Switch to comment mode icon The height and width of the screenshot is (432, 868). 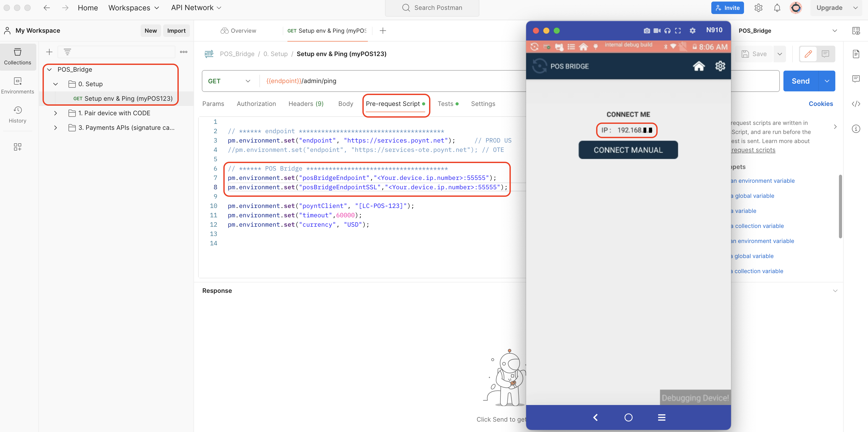click(825, 54)
